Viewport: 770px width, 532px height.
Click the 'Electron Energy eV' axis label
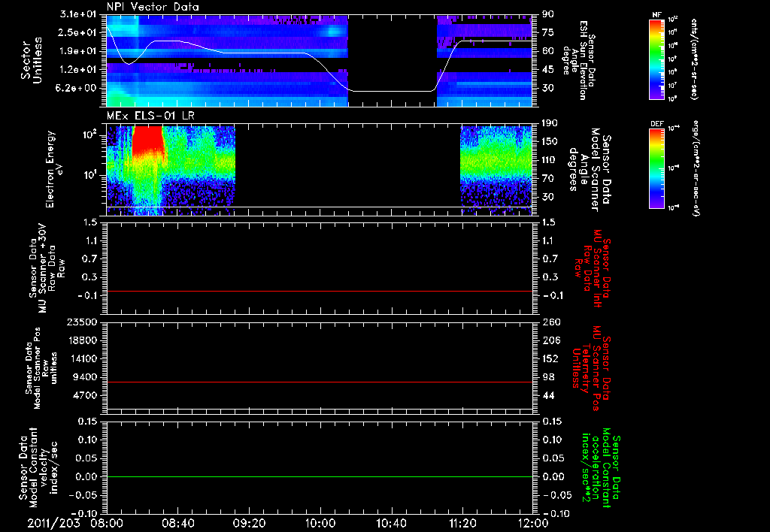point(54,169)
